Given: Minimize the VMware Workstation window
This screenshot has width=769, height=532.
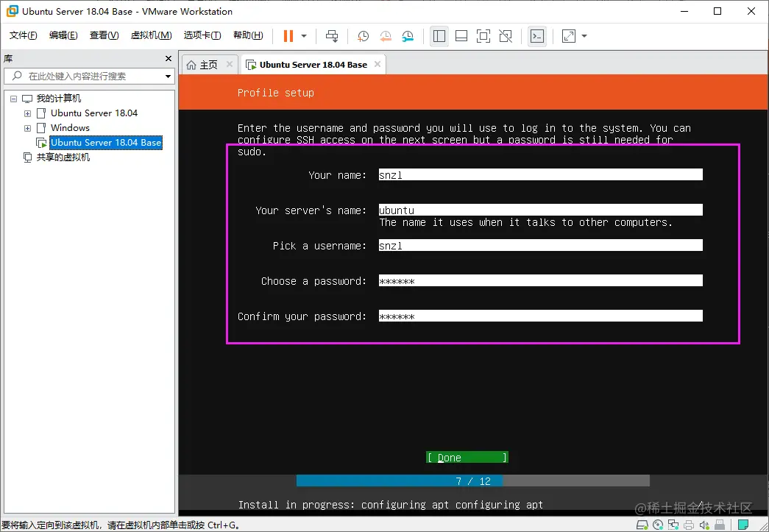Looking at the screenshot, I should (684, 11).
